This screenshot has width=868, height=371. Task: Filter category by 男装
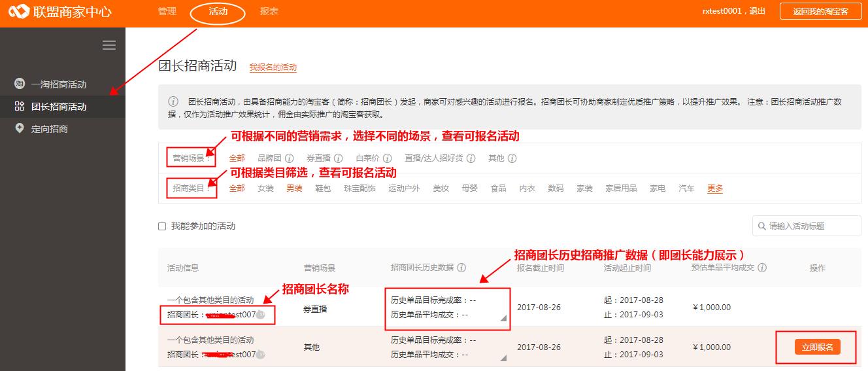point(294,188)
